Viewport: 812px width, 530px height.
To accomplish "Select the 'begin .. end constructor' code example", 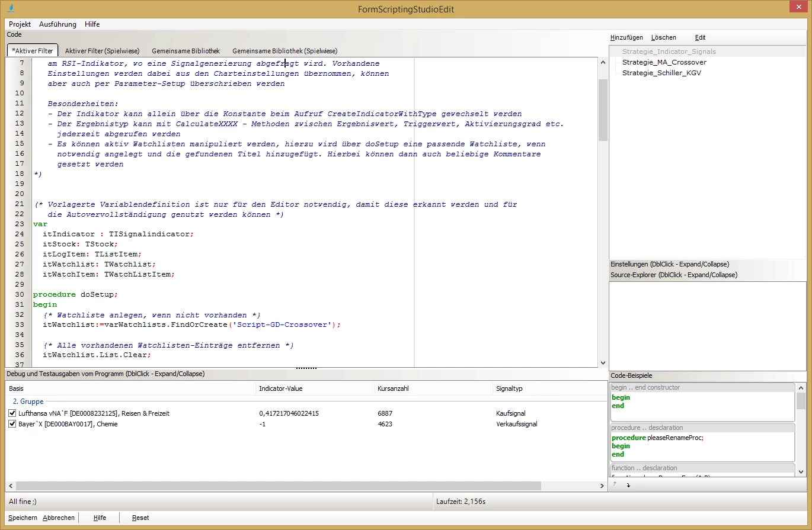I will (702, 402).
